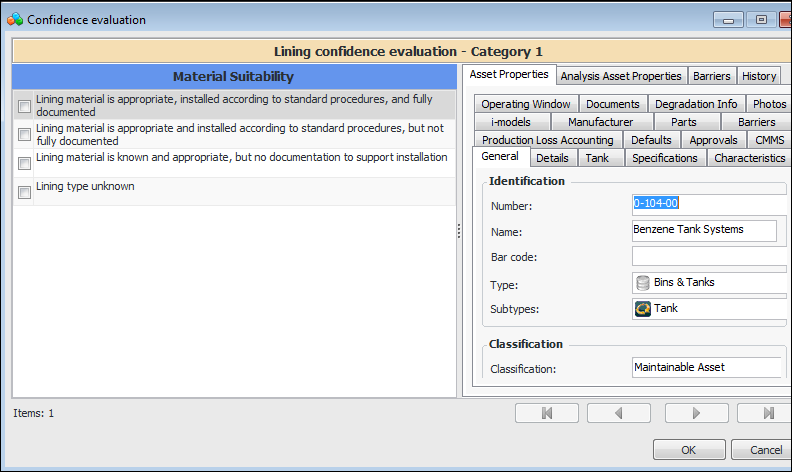Go to previous record arrow button

(x=619, y=413)
